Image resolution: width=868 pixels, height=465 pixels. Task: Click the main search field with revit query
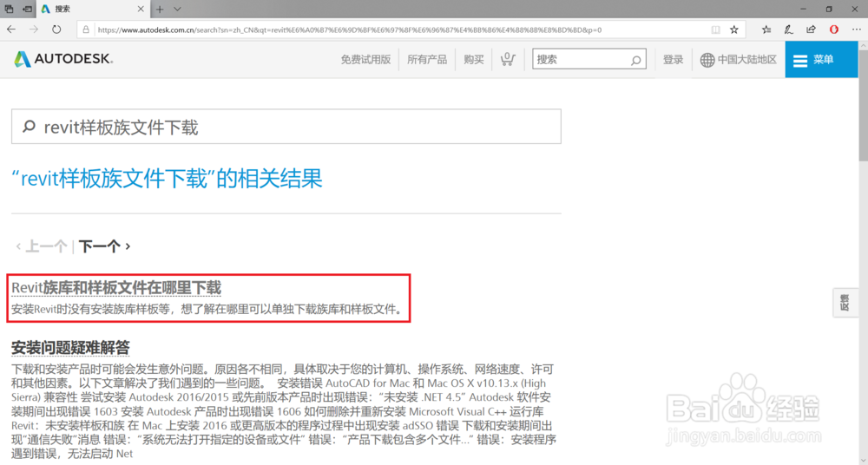pyautogui.click(x=286, y=127)
